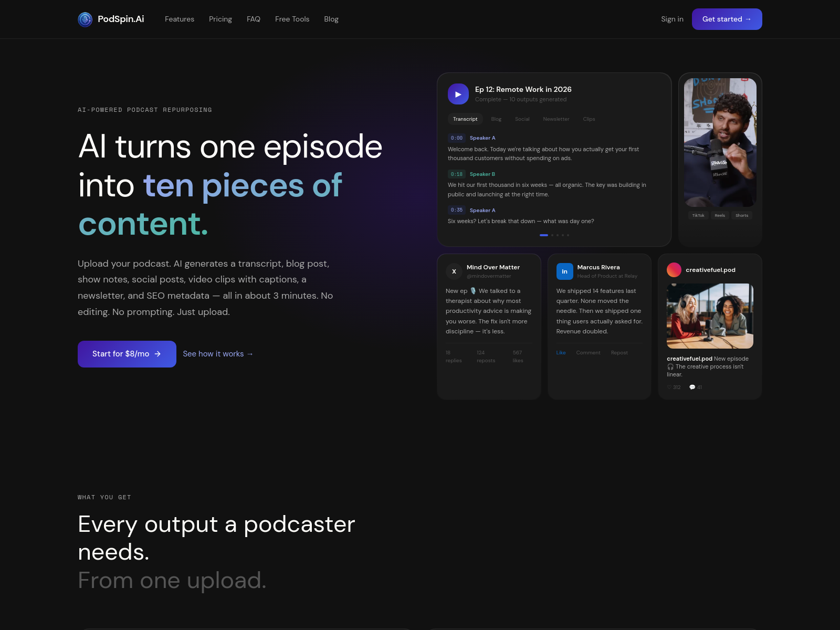Select the active carousel pagination dot
Screen dimensions: 840x630
tap(543, 235)
